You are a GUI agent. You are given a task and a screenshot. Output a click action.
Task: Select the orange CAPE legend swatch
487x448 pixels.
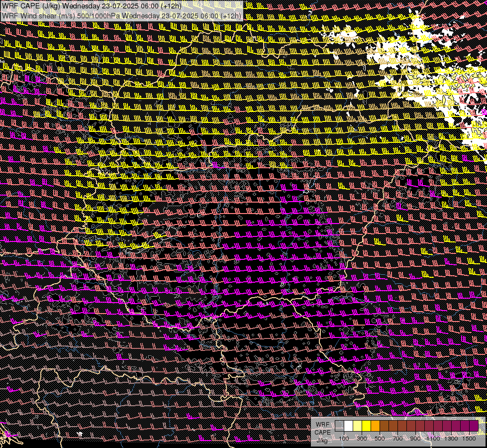point(375,426)
